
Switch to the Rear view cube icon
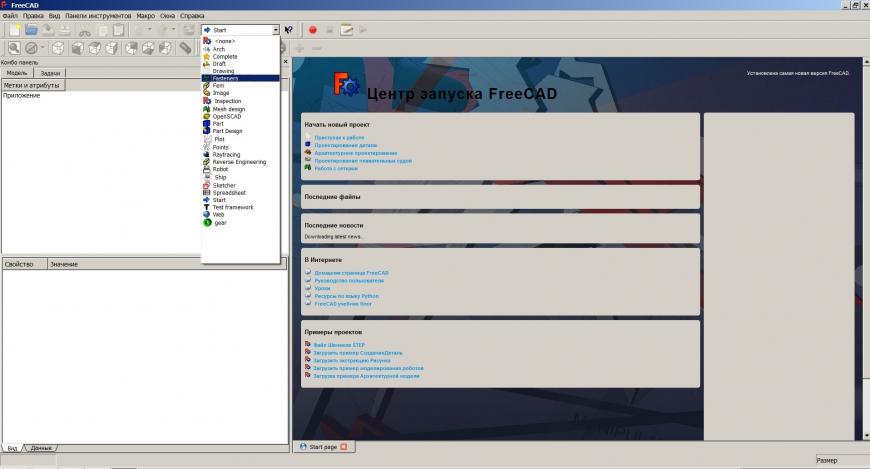pos(131,48)
